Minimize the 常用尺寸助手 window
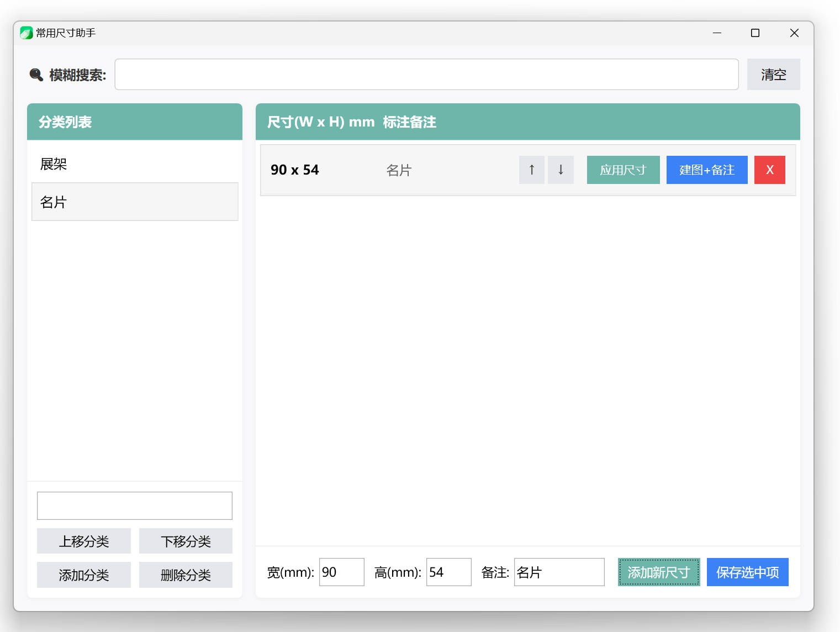Screen dimensions: 840x632 [717, 33]
